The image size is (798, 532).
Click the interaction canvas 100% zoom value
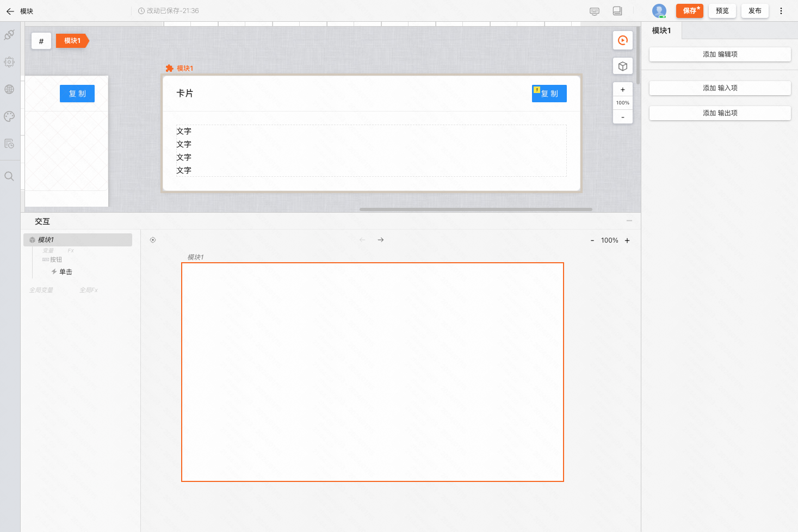pos(610,240)
